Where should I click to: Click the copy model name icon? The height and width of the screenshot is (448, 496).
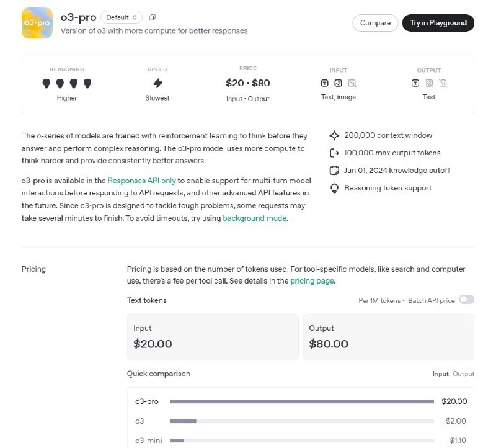tap(152, 17)
